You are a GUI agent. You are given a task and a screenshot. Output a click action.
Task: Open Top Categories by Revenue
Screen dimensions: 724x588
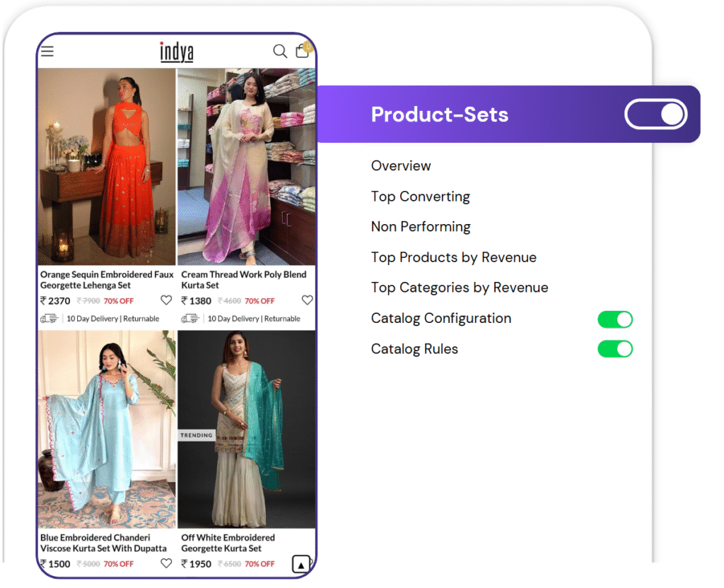click(460, 288)
